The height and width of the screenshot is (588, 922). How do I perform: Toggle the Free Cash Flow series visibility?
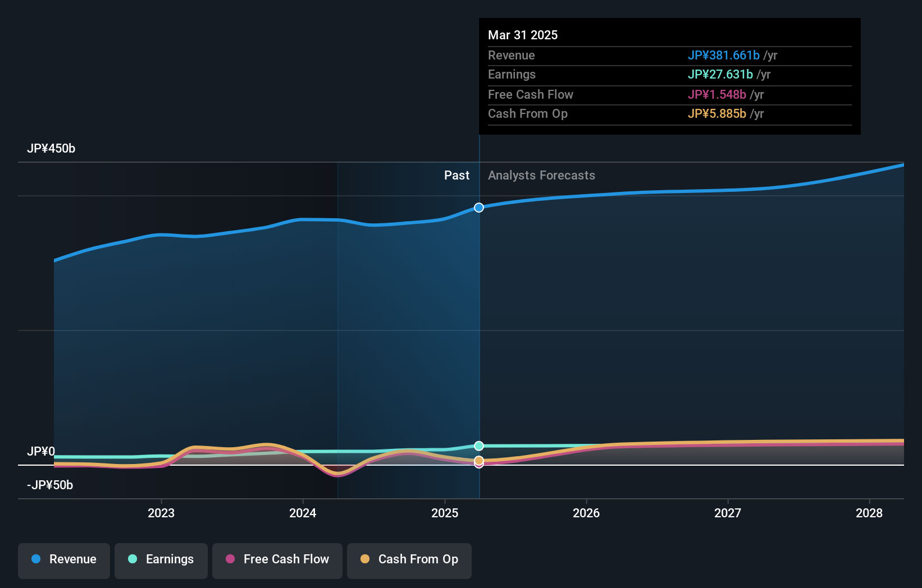(277, 559)
